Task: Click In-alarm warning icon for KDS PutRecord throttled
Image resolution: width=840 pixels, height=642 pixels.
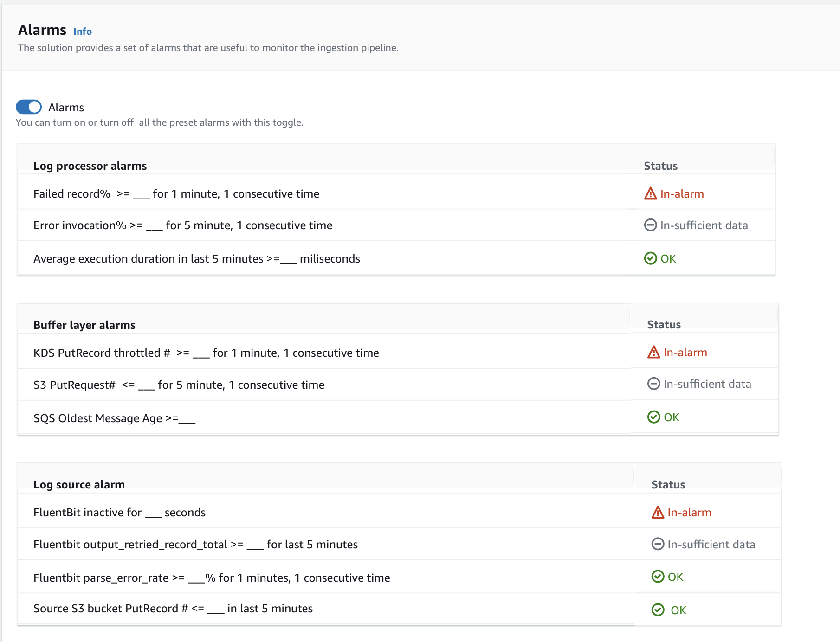Action: (x=654, y=352)
